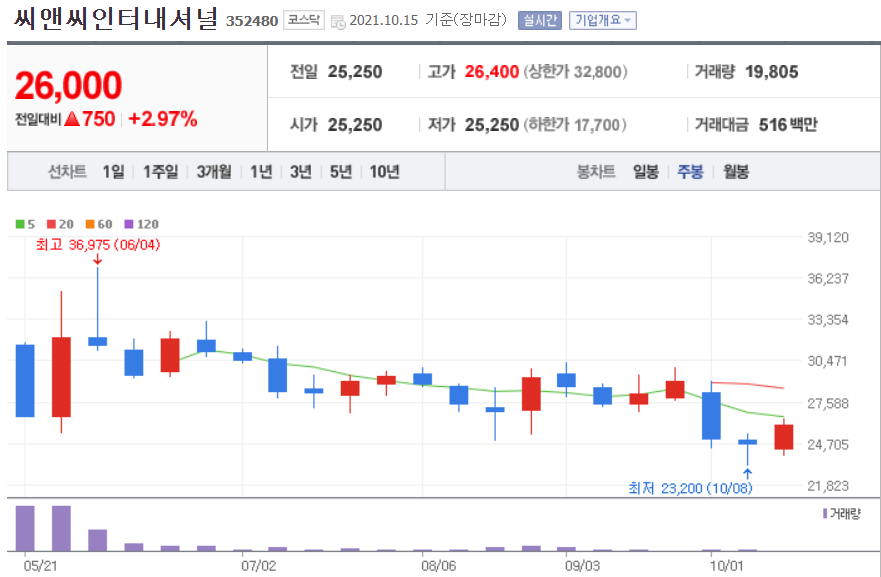Click the 상한가 32,800 text
The image size is (881, 577).
pos(575,72)
